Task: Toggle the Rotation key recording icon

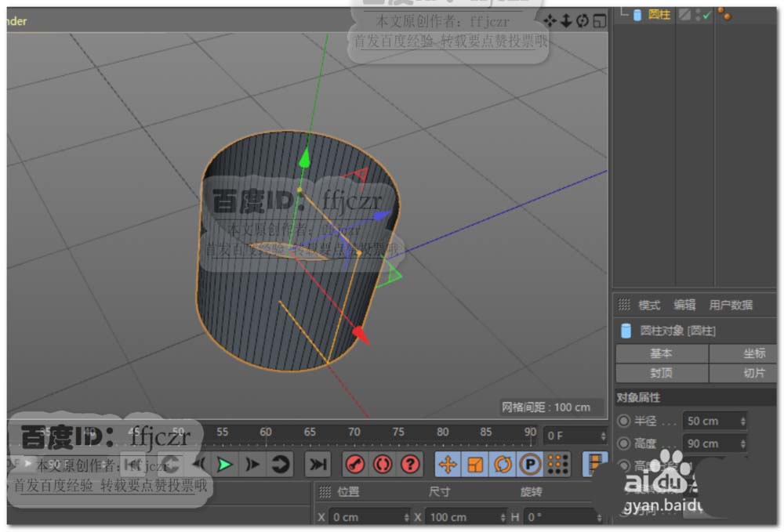Action: (x=503, y=465)
